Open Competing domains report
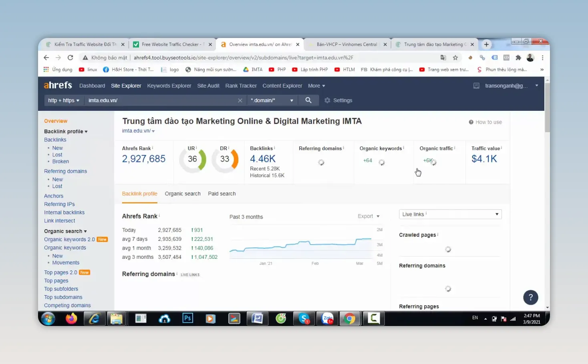The height and width of the screenshot is (364, 588). point(67,305)
